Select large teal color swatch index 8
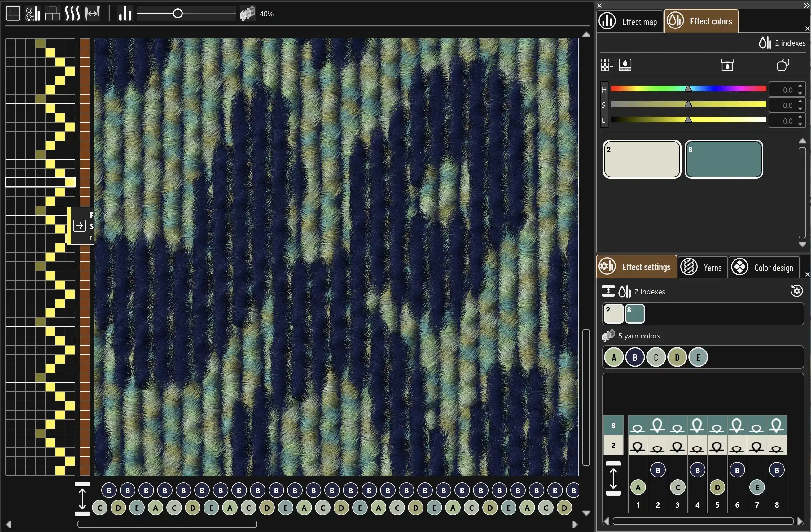The image size is (811, 532). coord(724,159)
